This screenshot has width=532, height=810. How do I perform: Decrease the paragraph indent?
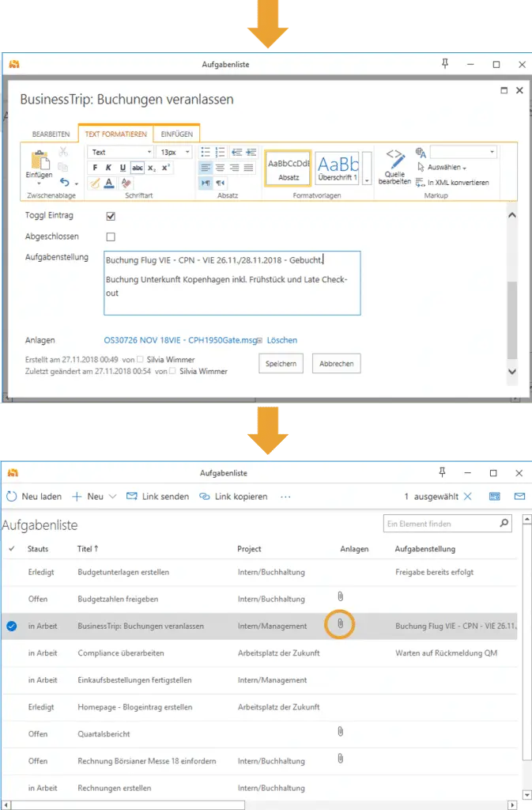click(237, 152)
